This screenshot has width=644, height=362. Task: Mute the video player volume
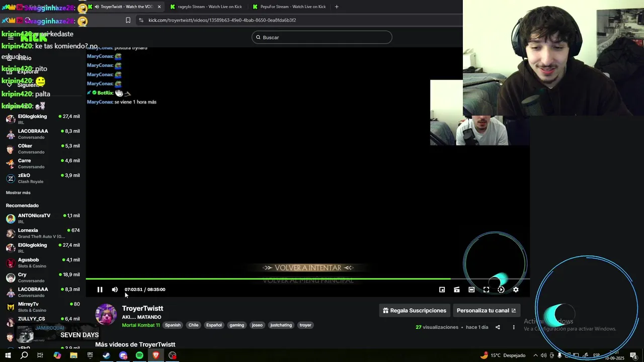click(x=115, y=290)
